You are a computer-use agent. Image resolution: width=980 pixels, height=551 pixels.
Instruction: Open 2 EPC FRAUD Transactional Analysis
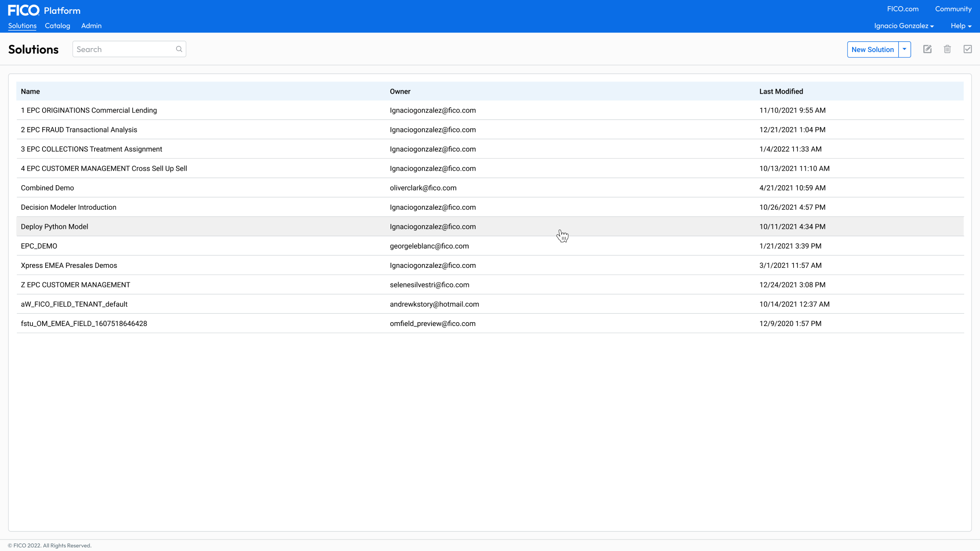(x=79, y=130)
